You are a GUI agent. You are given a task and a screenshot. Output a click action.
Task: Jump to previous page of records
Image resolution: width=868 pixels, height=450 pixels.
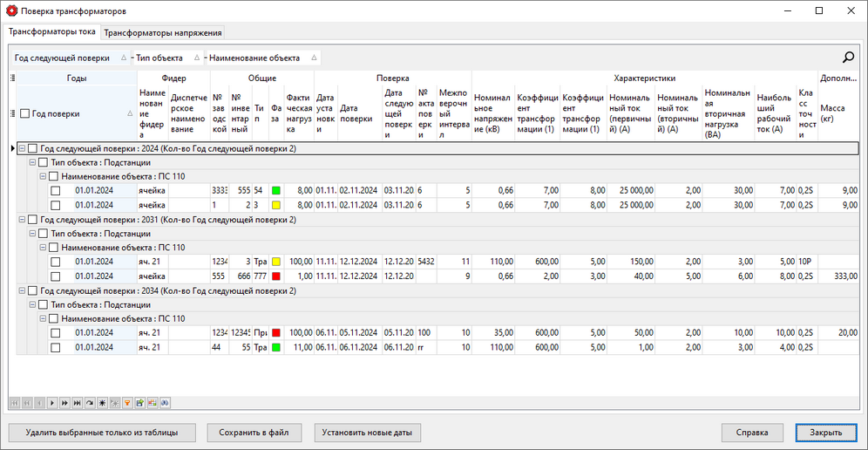click(x=27, y=403)
